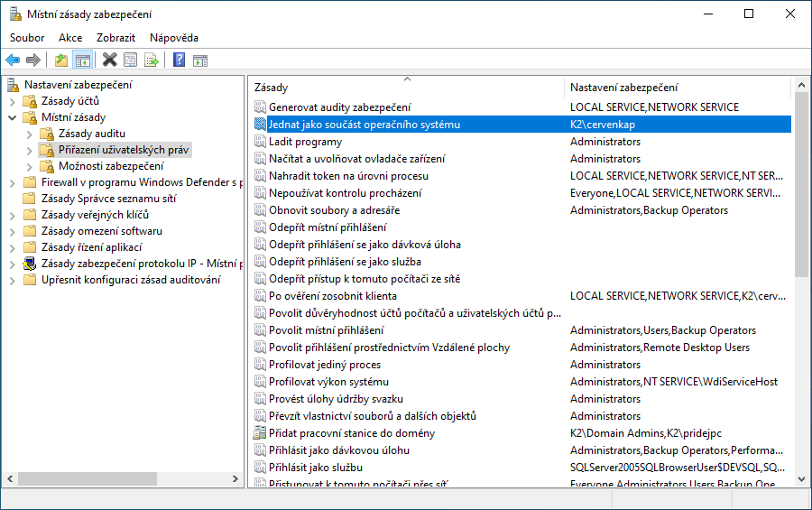Viewport: 812px width, 510px height.
Task: Click policy icon beside Ladit programy
Action: [260, 141]
